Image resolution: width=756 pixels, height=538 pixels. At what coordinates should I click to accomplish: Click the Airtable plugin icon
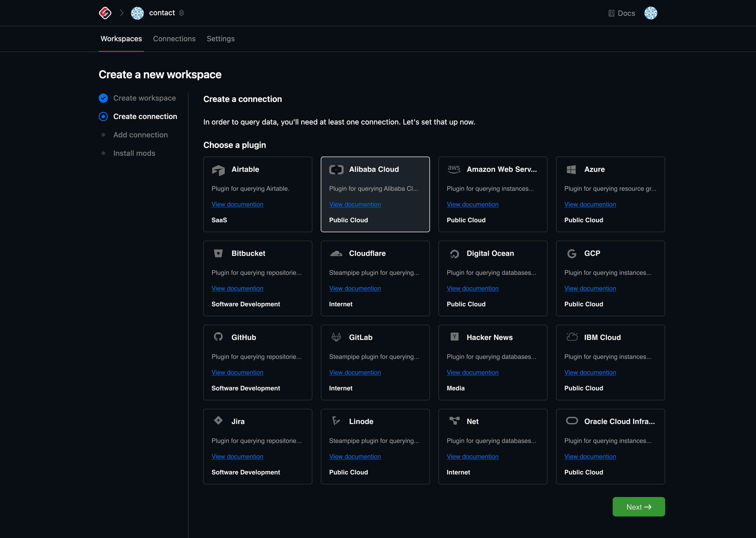coord(218,170)
